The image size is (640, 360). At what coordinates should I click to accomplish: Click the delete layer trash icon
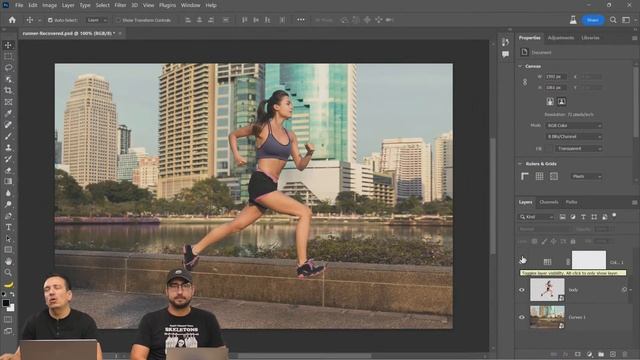tap(625, 354)
